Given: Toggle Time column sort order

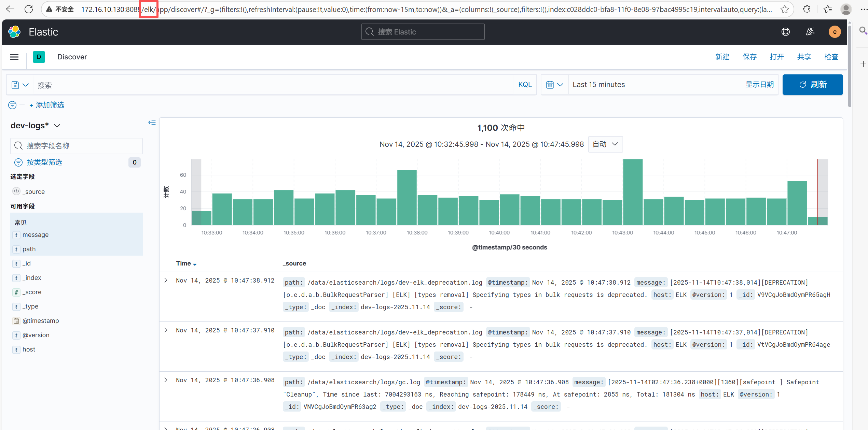Looking at the screenshot, I should click(186, 263).
